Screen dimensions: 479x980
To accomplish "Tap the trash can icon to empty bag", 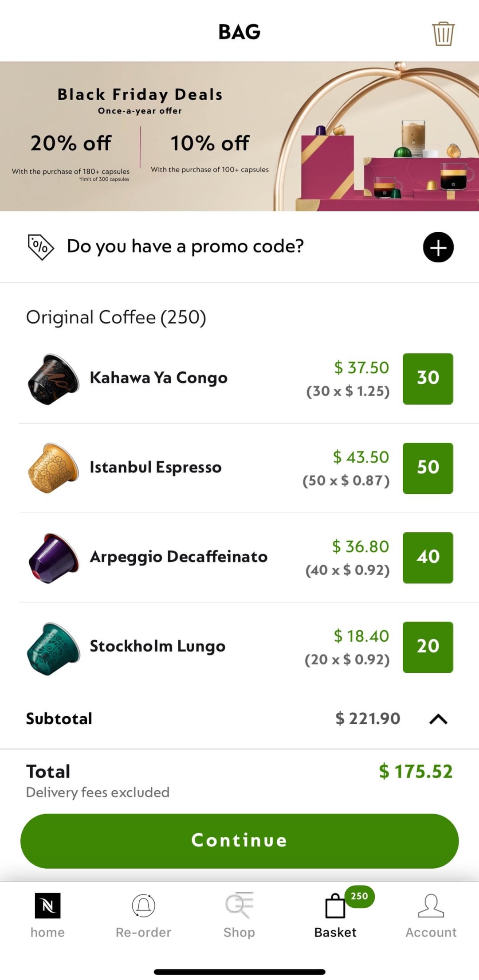I will [443, 33].
